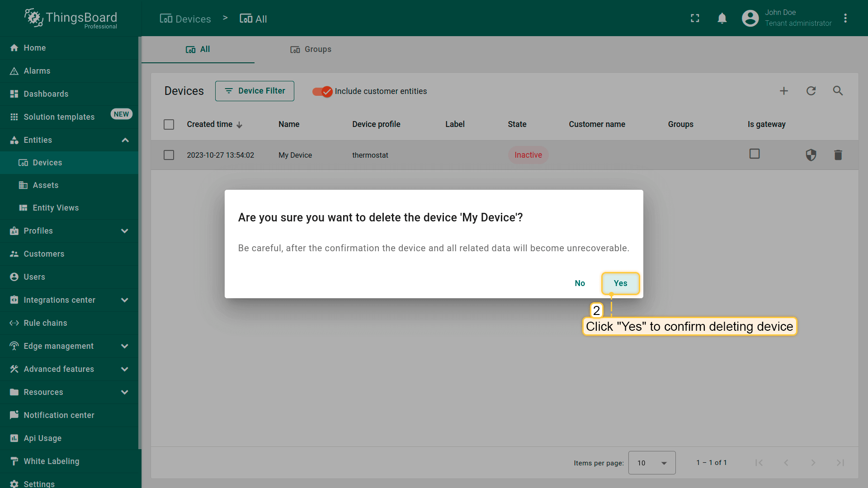Expand the Profiles menu section
Image resolution: width=868 pixels, height=488 pixels.
tap(124, 231)
